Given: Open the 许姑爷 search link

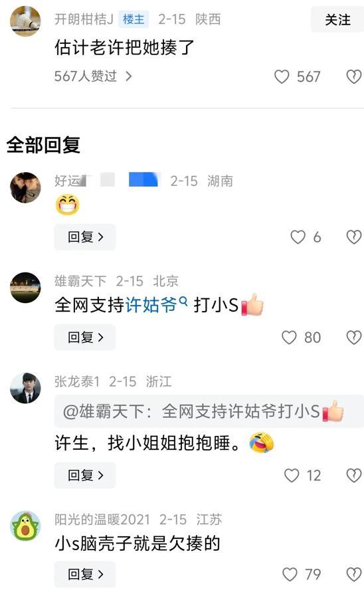Looking at the screenshot, I should (151, 305).
